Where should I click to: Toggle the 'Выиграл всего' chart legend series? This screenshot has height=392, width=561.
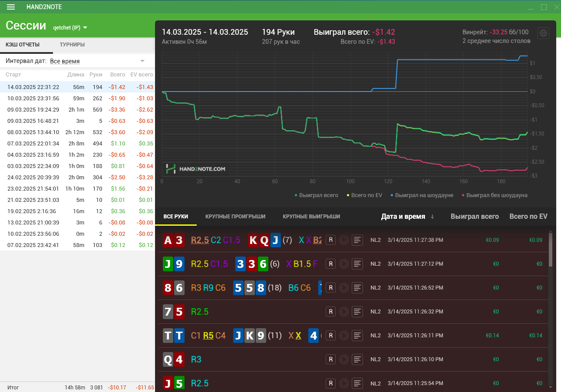click(316, 195)
